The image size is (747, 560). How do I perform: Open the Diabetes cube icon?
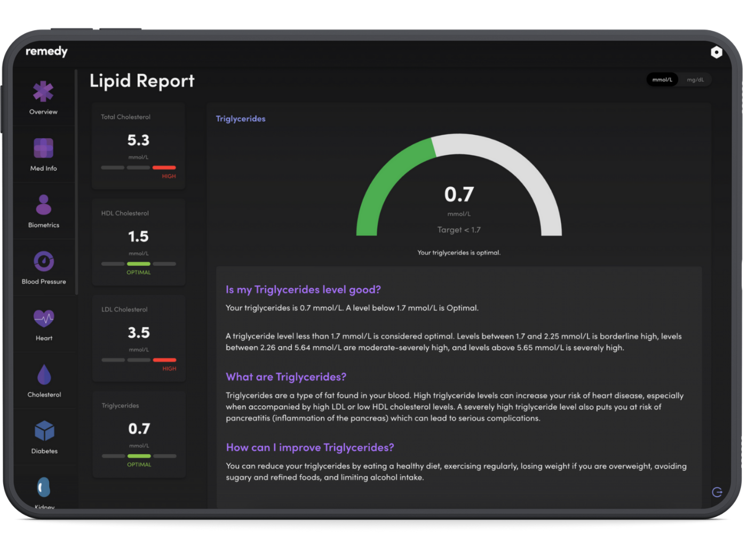coord(44,431)
